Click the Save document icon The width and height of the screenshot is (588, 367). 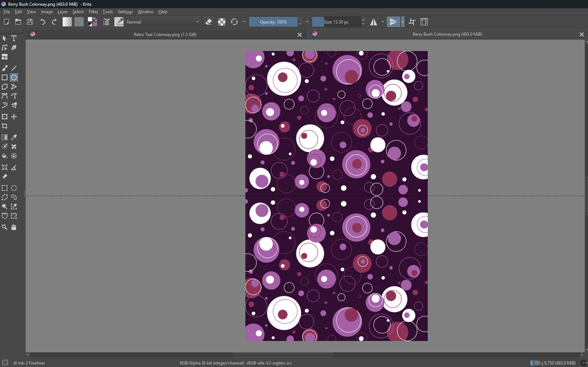coord(30,22)
